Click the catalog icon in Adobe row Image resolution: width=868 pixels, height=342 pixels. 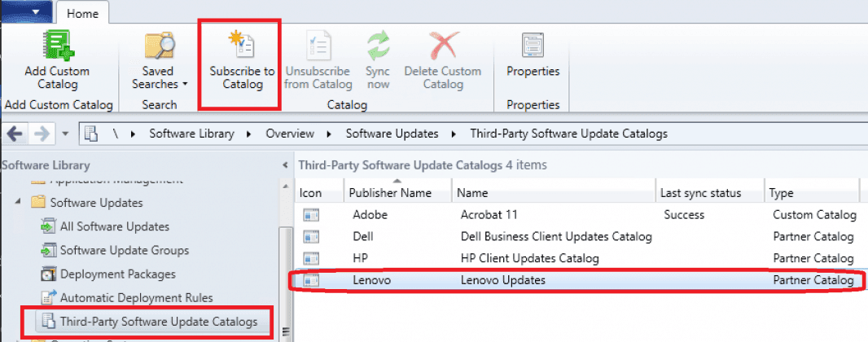click(x=312, y=215)
